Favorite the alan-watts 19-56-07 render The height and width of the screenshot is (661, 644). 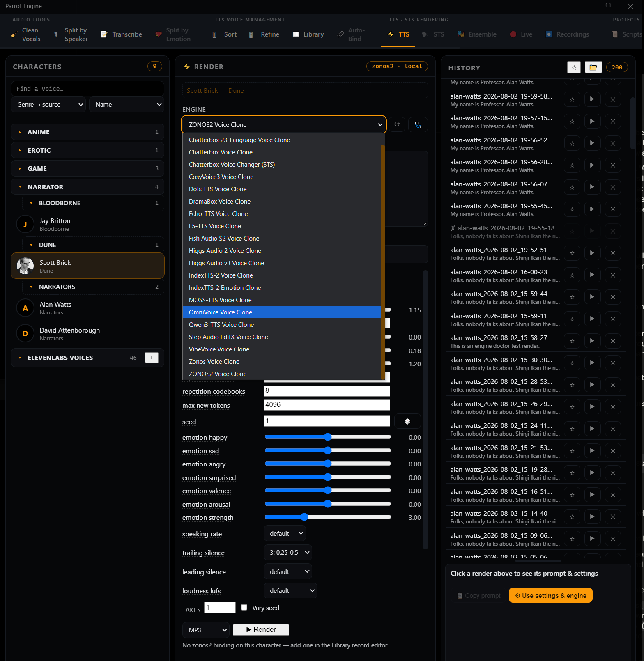tap(572, 187)
